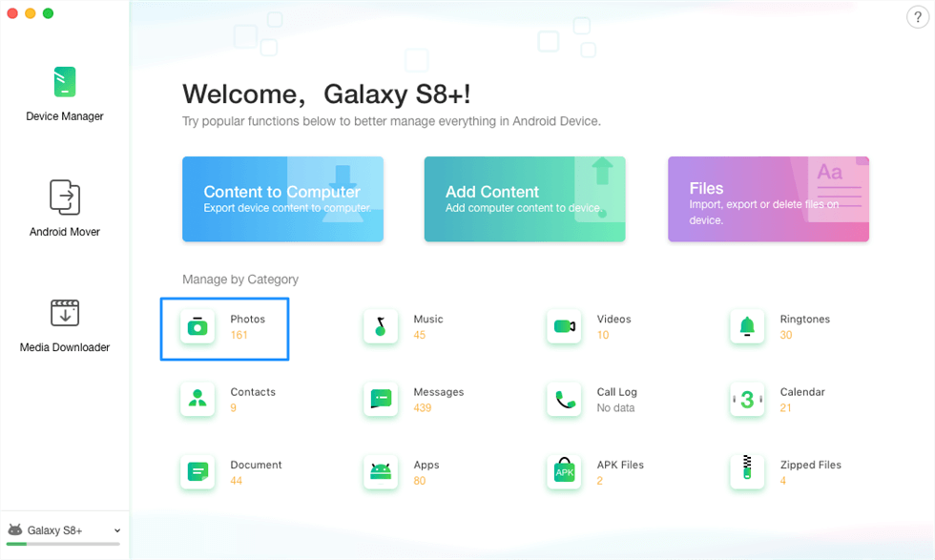Open the Device Manager sidebar icon

pyautogui.click(x=65, y=82)
